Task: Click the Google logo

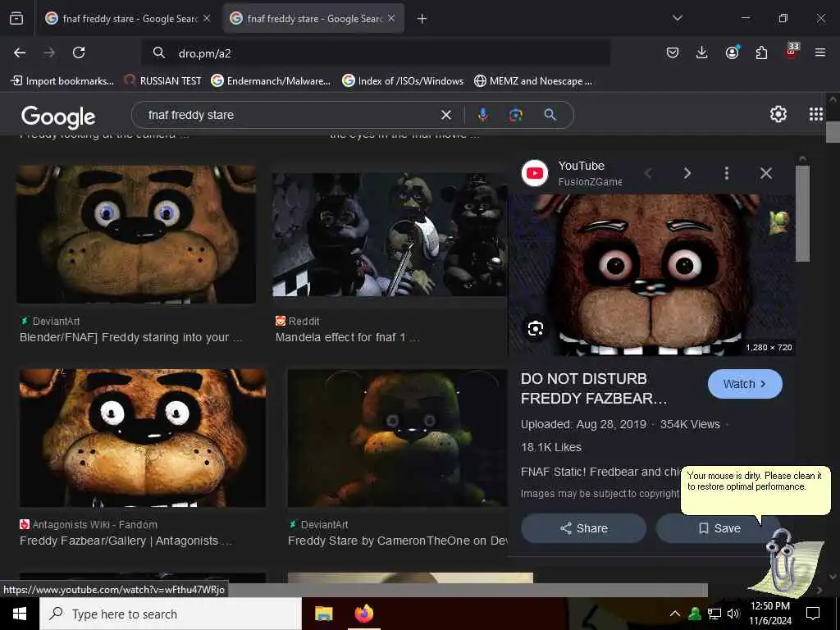Action: click(x=58, y=116)
